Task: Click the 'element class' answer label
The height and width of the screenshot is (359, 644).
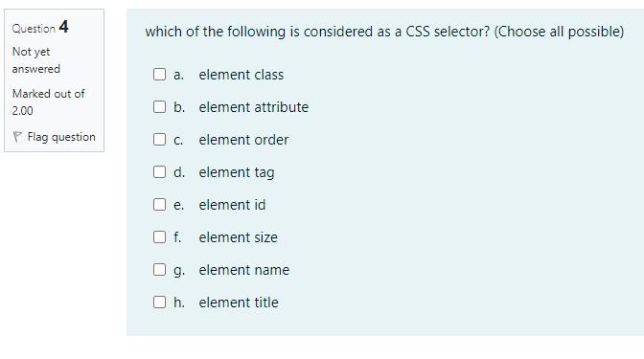Action: click(x=241, y=75)
